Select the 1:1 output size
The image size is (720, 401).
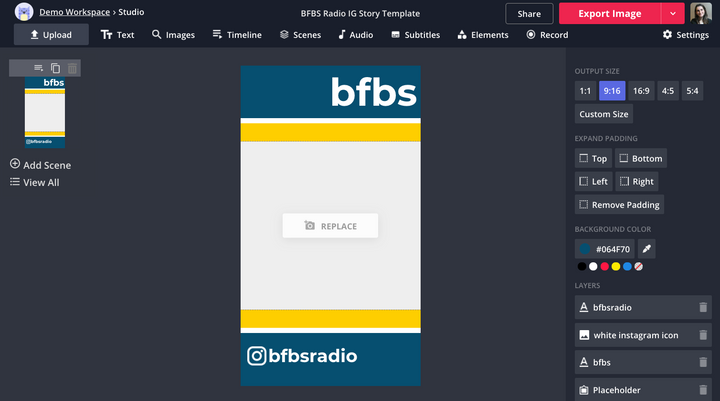pyautogui.click(x=585, y=91)
